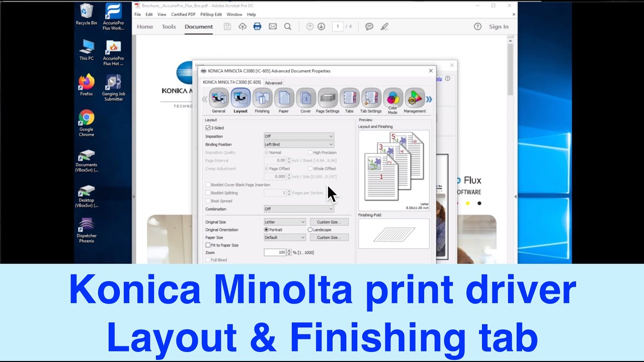Open the Certified PDF menu

click(x=183, y=15)
